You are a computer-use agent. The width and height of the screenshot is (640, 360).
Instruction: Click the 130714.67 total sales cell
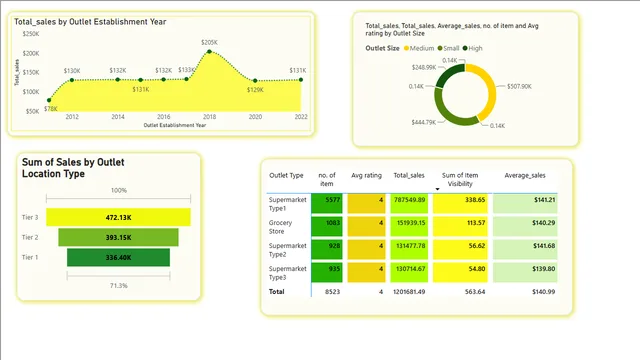(x=409, y=272)
